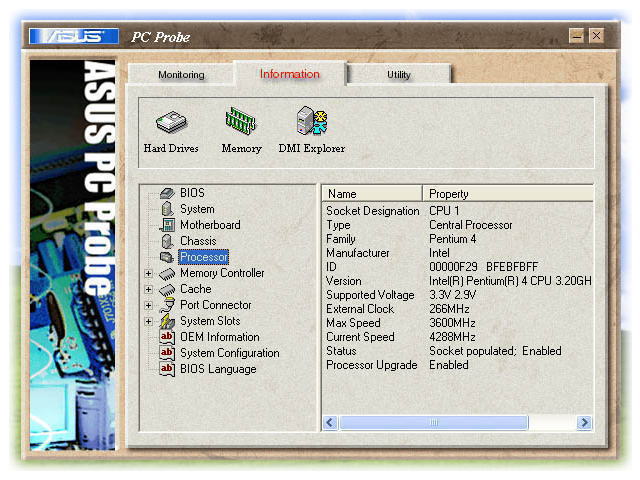Screen dimensions: 640x480
Task: Click the Processor Upgrade row name
Action: [x=372, y=365]
